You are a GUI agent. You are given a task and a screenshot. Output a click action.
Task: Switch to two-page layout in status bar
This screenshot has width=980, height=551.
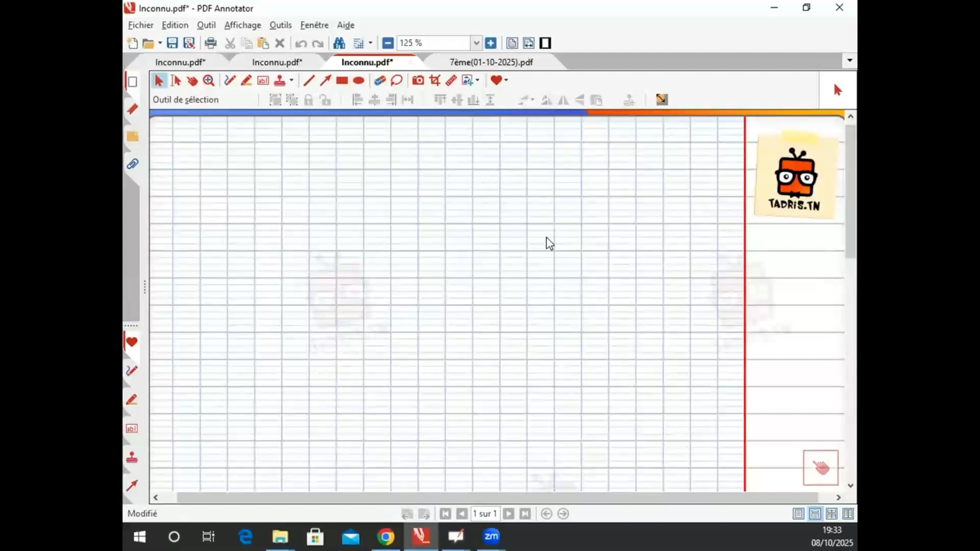tap(848, 514)
